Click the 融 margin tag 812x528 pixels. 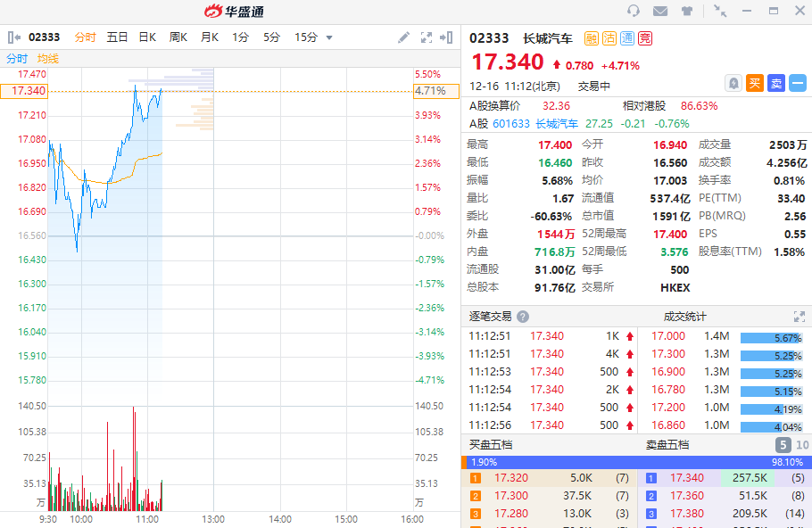(592, 38)
